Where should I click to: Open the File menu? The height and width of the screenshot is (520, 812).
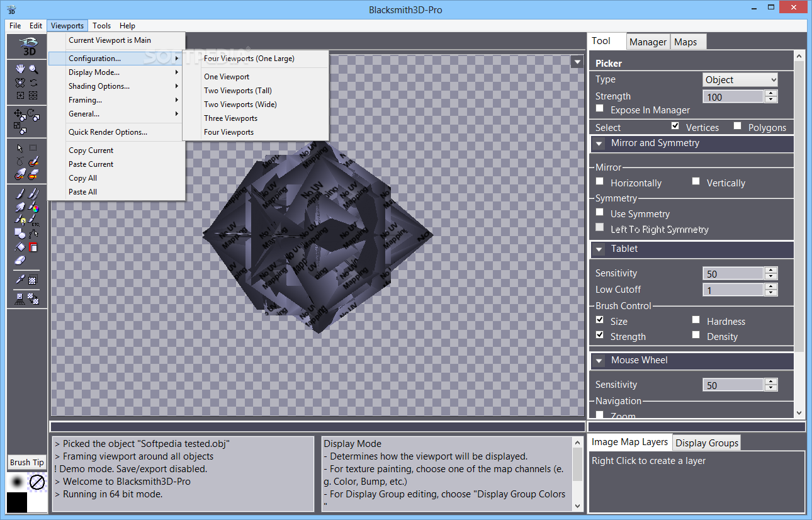(15, 26)
